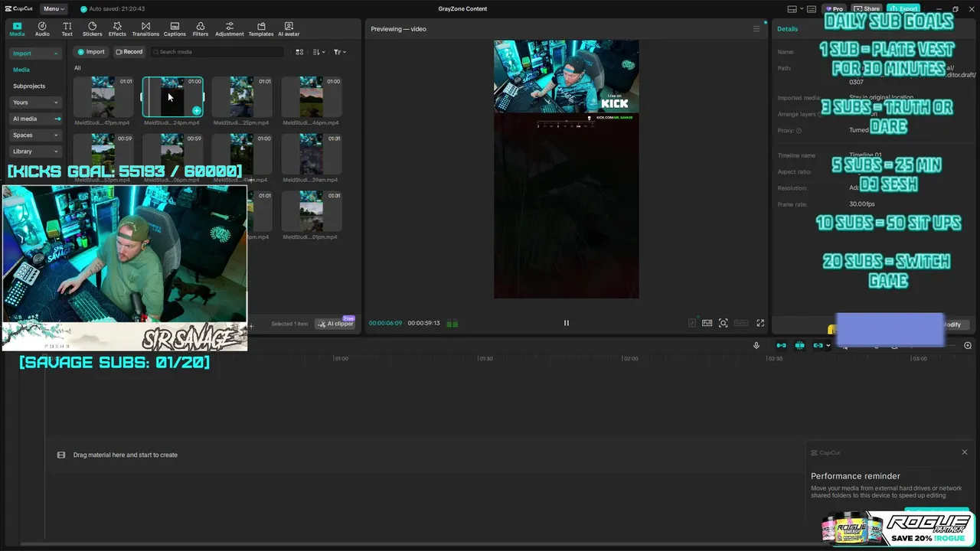Open the window layout selector icon
The height and width of the screenshot is (551, 980).
point(792,9)
